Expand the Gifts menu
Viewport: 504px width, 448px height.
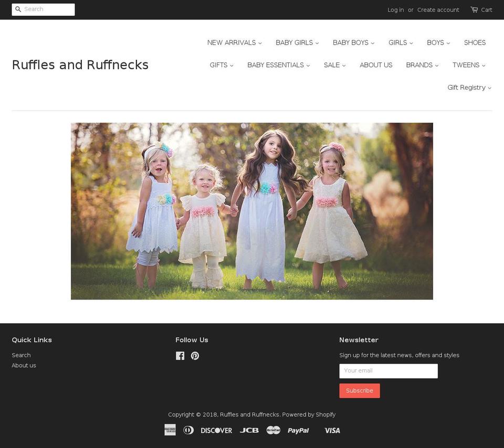click(x=222, y=65)
